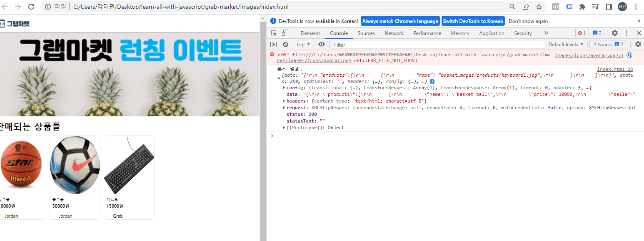This screenshot has width=644, height=241.
Task: Click the browser forward arrow
Action: coord(18,7)
